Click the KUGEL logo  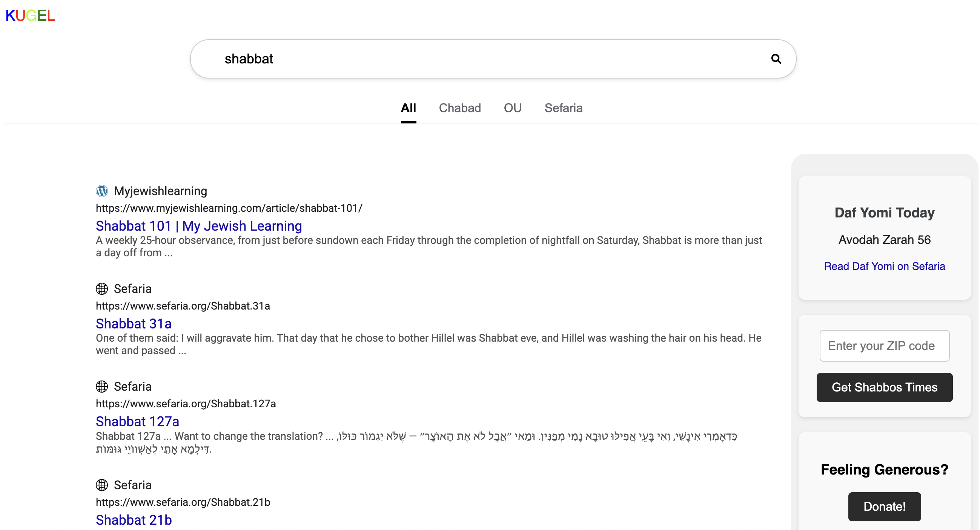point(30,15)
